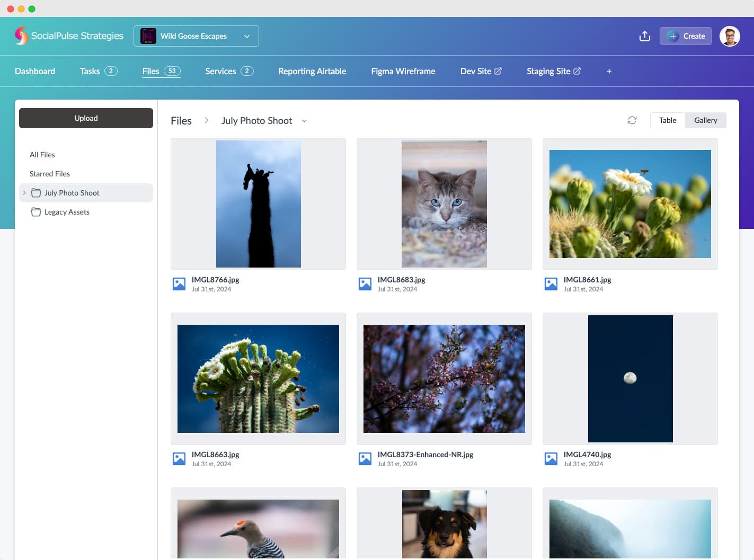Image resolution: width=754 pixels, height=560 pixels.
Task: Click the Jul 31st, 2024 date under IMGL8766.jpg
Action: [211, 289]
